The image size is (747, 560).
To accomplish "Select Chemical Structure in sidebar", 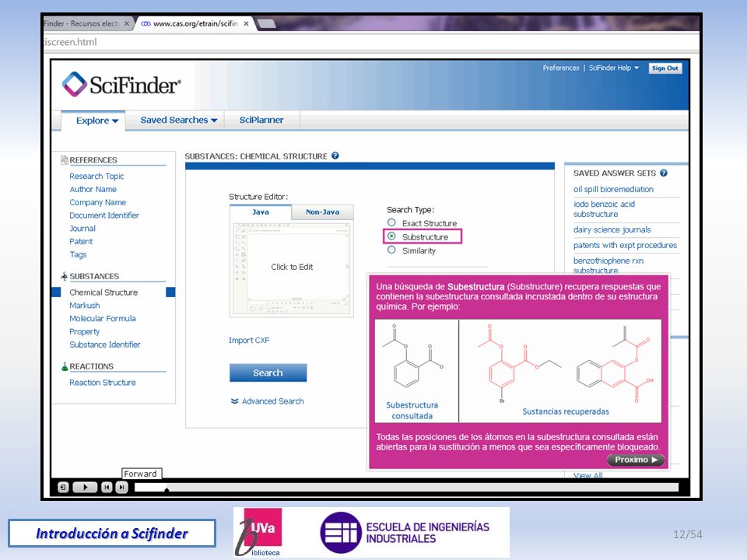I will (103, 292).
